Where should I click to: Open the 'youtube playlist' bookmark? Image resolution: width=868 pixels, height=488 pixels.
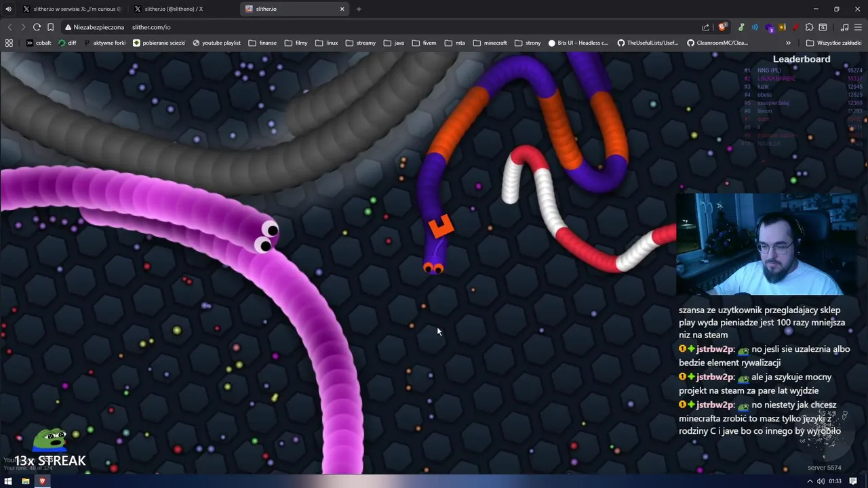click(217, 43)
